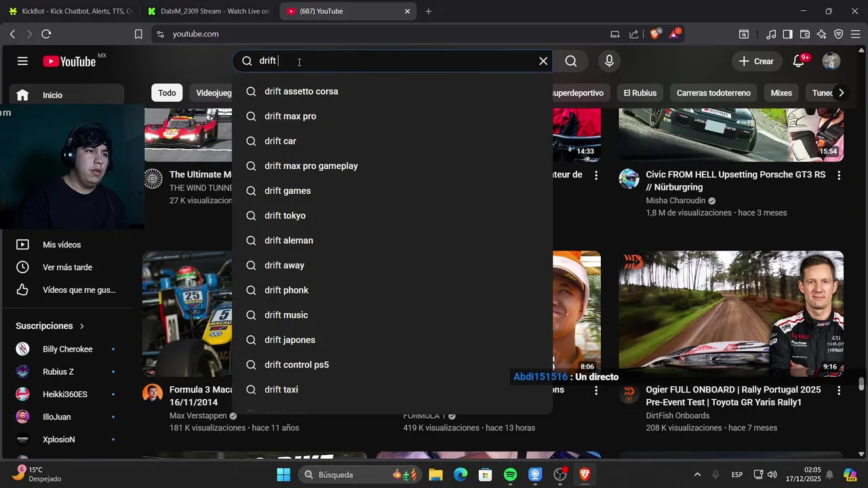Open Vídeos que me gustan

coord(66,289)
